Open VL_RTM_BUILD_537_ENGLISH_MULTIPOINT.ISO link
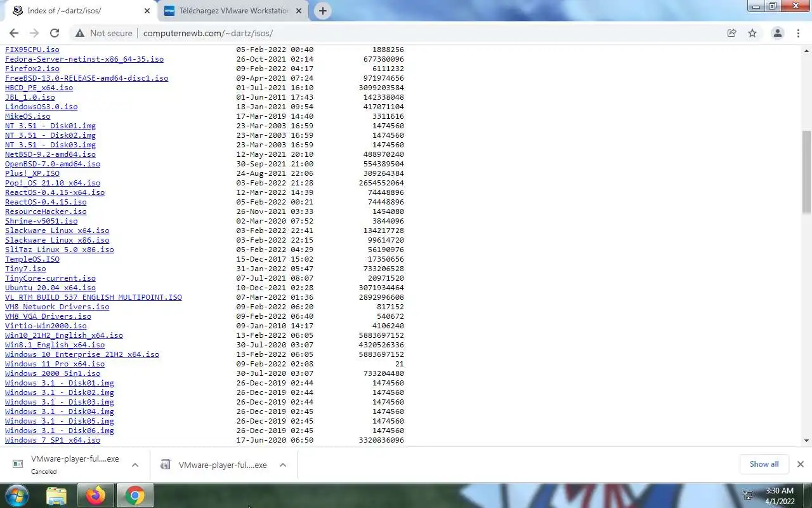Image resolution: width=812 pixels, height=508 pixels. coord(93,297)
